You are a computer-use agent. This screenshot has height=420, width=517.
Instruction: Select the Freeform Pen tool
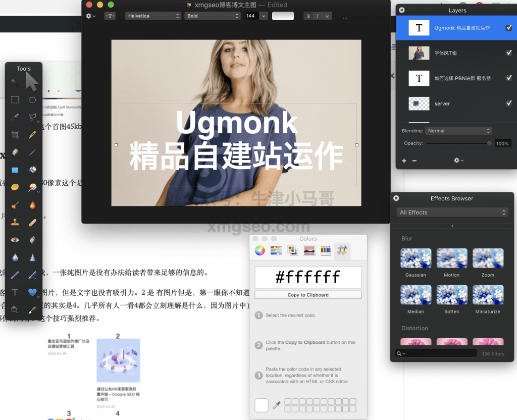[32, 275]
